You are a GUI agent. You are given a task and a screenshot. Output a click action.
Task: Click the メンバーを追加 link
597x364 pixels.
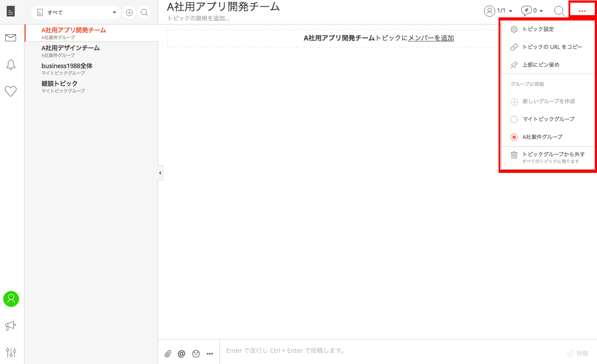(x=431, y=38)
